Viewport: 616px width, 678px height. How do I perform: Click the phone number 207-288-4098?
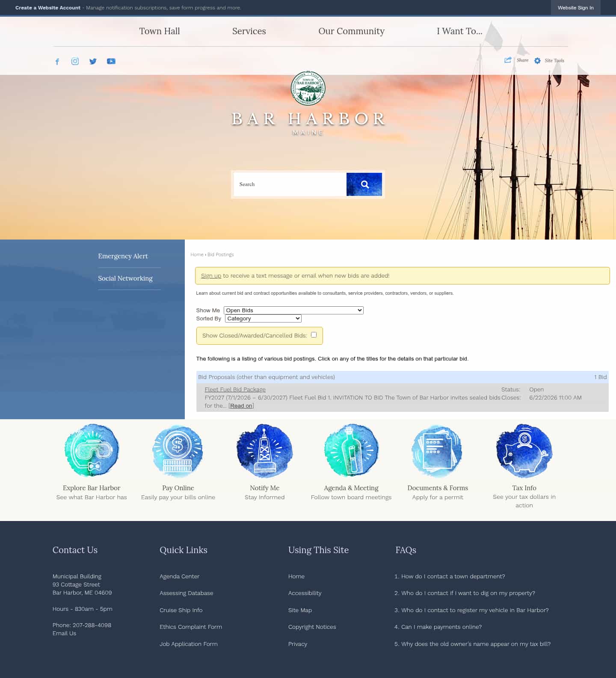(x=92, y=625)
